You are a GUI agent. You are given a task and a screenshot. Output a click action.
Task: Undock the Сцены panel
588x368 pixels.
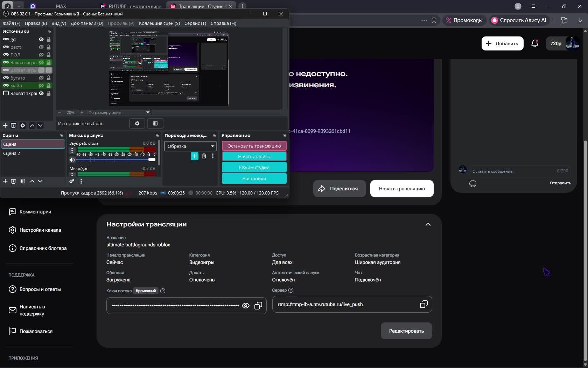(x=62, y=135)
